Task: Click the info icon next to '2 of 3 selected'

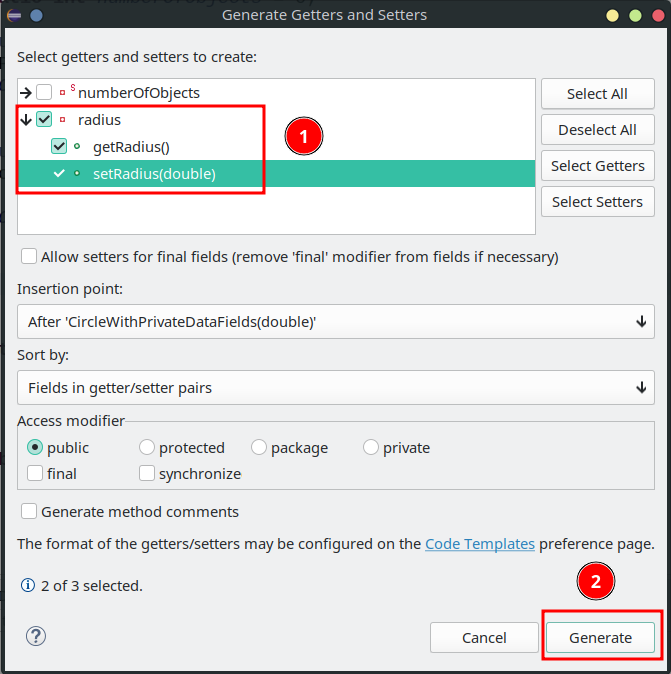Action: (x=27, y=586)
